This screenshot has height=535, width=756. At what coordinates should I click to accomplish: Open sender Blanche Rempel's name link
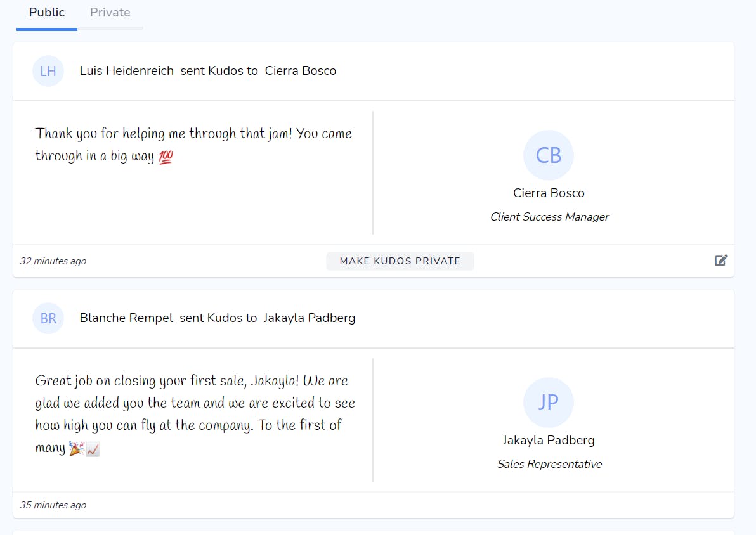click(126, 318)
